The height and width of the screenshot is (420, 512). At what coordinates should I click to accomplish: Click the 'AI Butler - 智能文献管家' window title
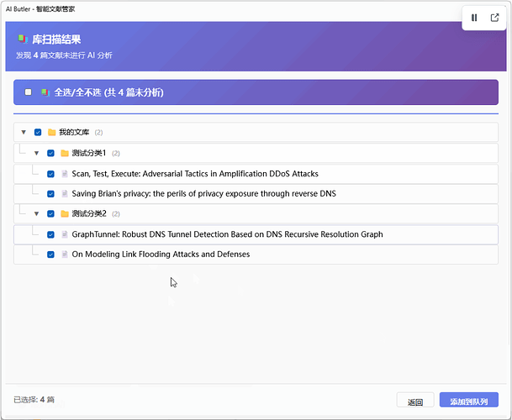[40, 9]
